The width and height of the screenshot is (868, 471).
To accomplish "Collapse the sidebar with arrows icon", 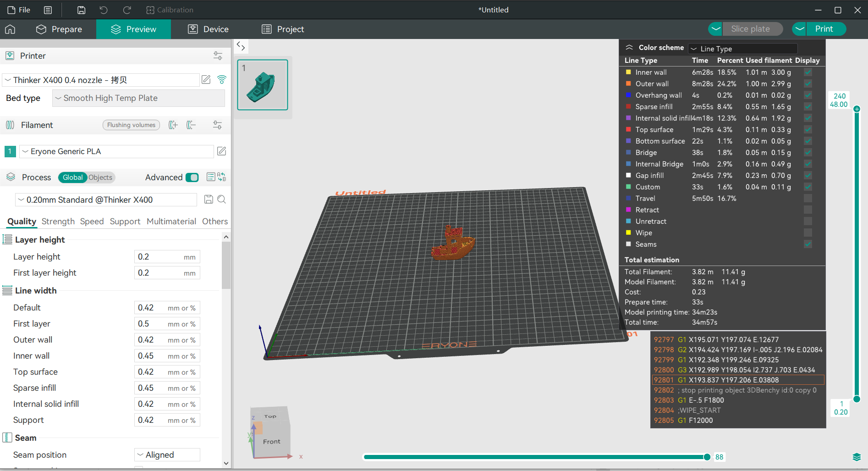I will 241,46.
